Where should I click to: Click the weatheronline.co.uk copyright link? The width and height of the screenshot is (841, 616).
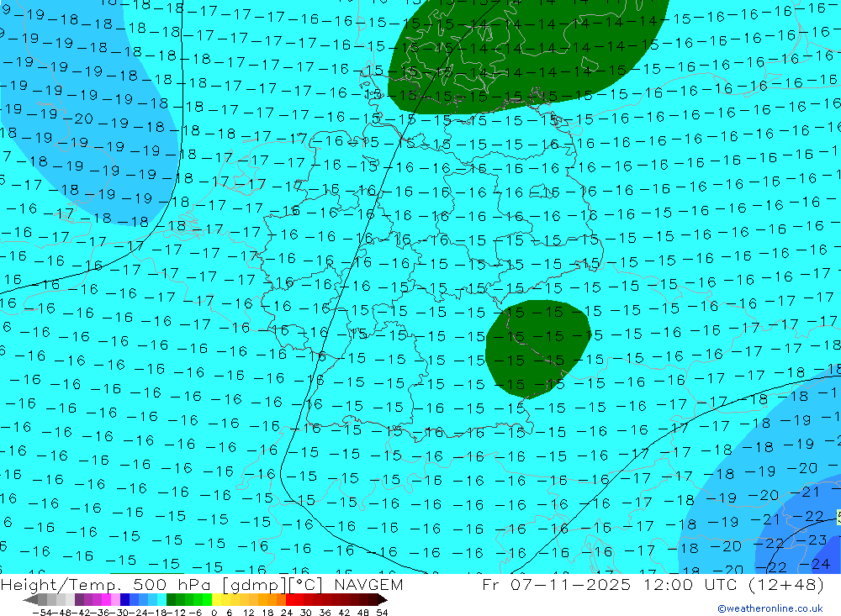point(770,608)
